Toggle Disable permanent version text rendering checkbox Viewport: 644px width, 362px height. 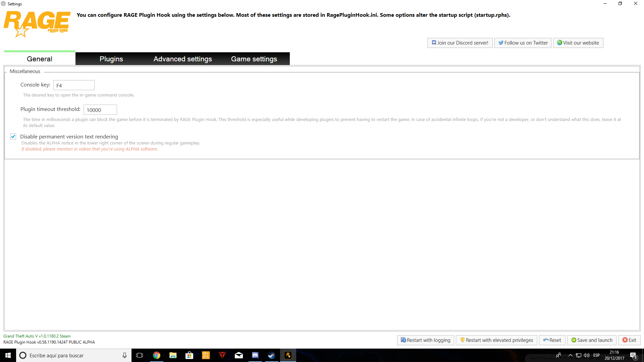[x=13, y=136]
